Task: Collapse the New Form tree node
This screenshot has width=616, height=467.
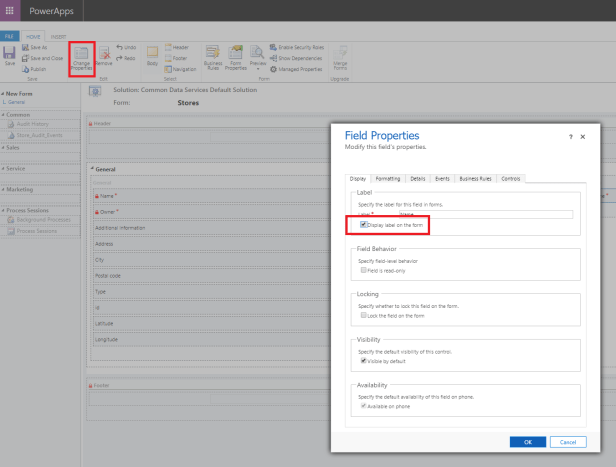Action: pyautogui.click(x=3, y=94)
